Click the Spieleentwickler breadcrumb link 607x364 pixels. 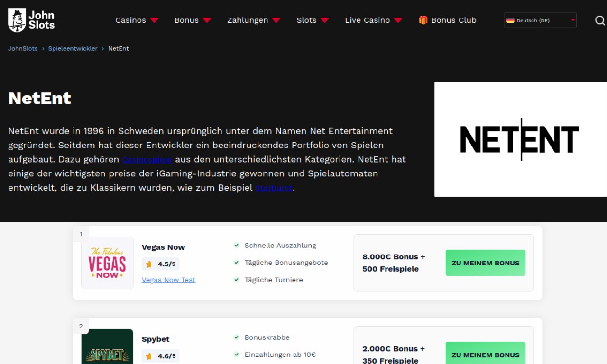[73, 48]
